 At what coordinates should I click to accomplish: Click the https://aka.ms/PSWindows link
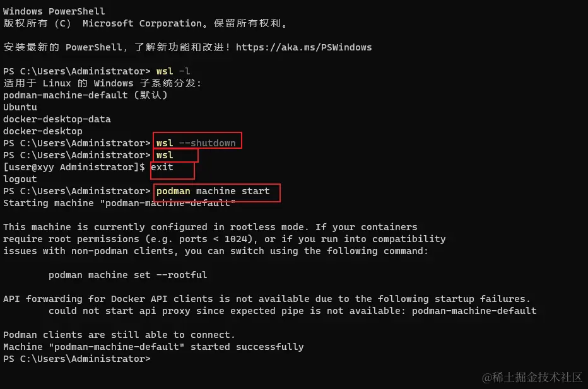[x=303, y=47]
